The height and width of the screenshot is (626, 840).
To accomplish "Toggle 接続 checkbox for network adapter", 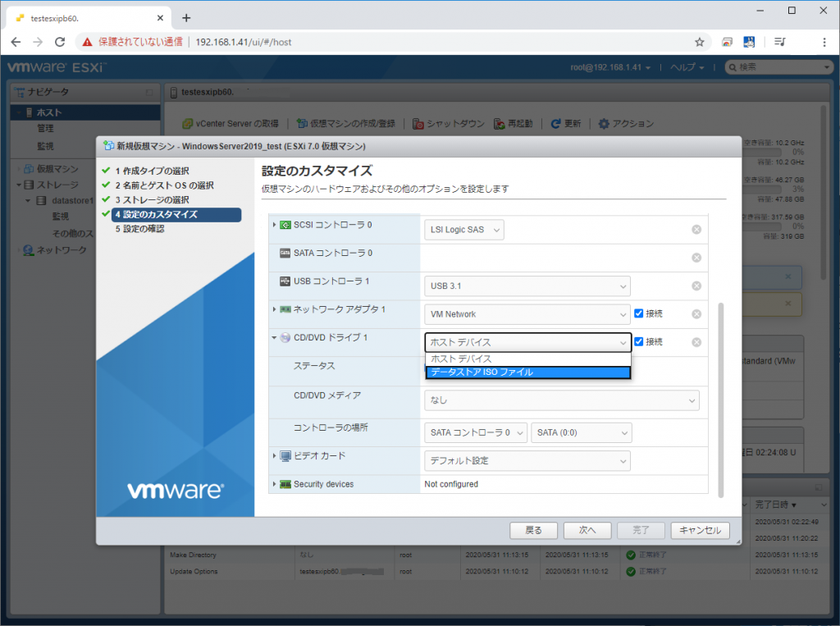I will click(x=638, y=313).
